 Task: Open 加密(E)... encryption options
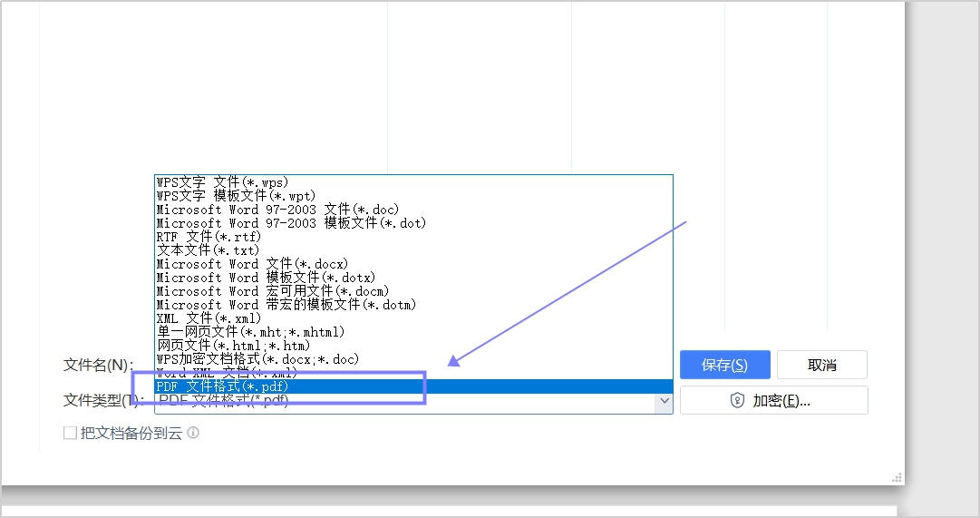[x=773, y=400]
